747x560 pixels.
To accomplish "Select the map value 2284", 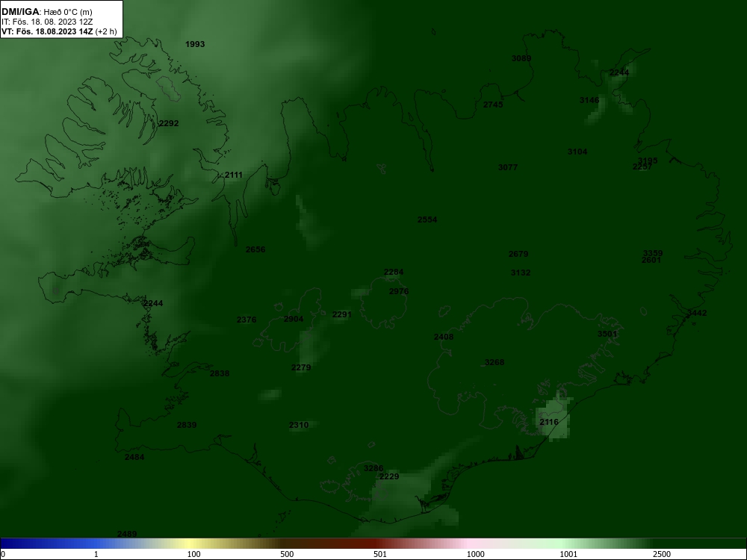I will pos(394,272).
